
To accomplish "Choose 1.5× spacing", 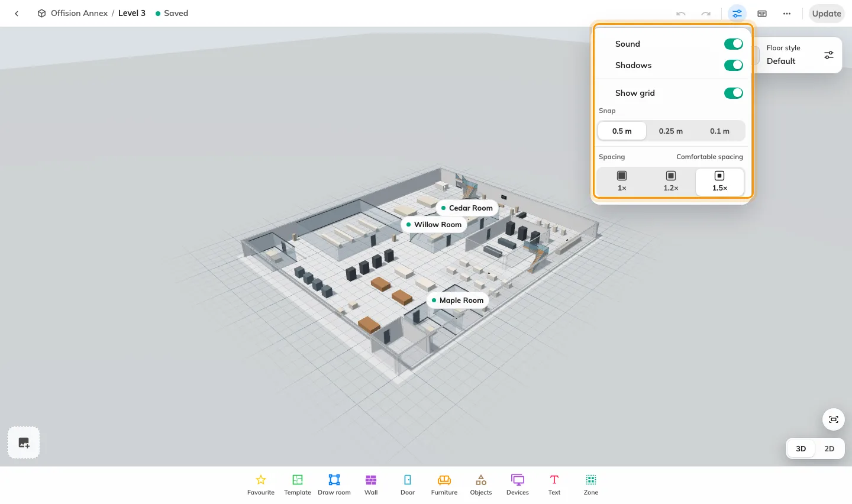I will pos(719,181).
